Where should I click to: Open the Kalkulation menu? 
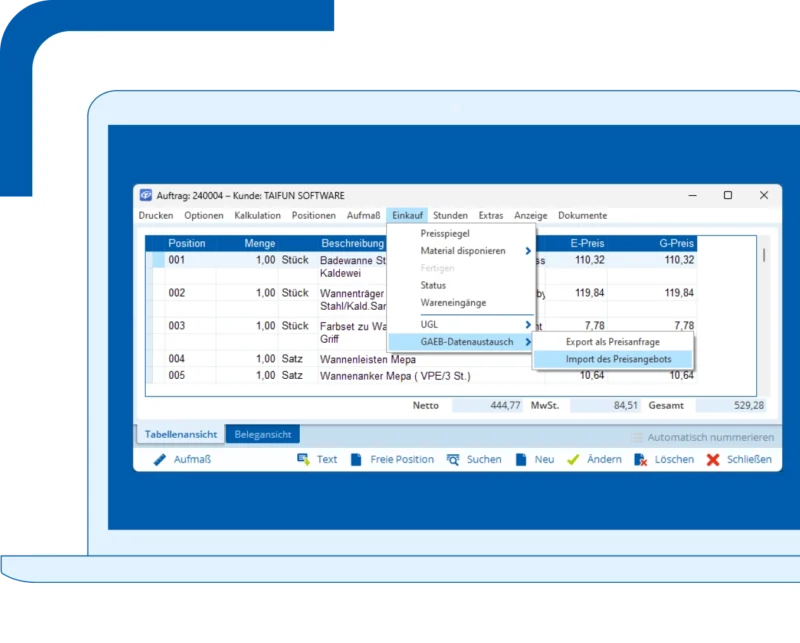coord(257,215)
